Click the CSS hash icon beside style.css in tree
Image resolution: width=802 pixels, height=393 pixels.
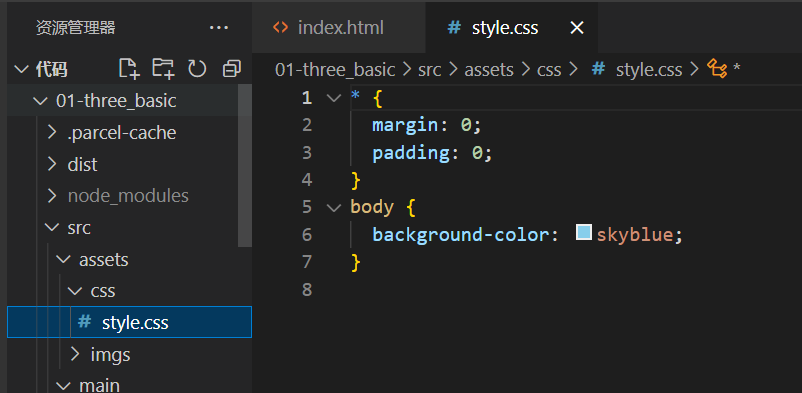84,322
